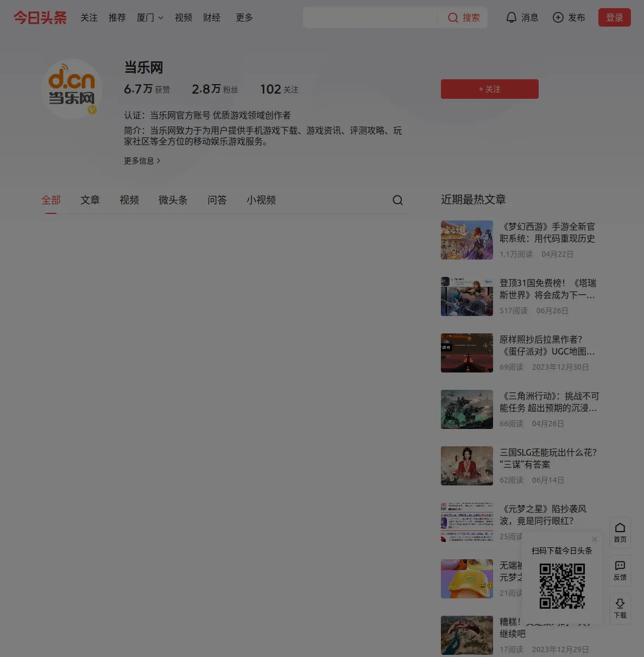This screenshot has height=657, width=644.
Task: Focus the header search input field
Action: (x=370, y=18)
